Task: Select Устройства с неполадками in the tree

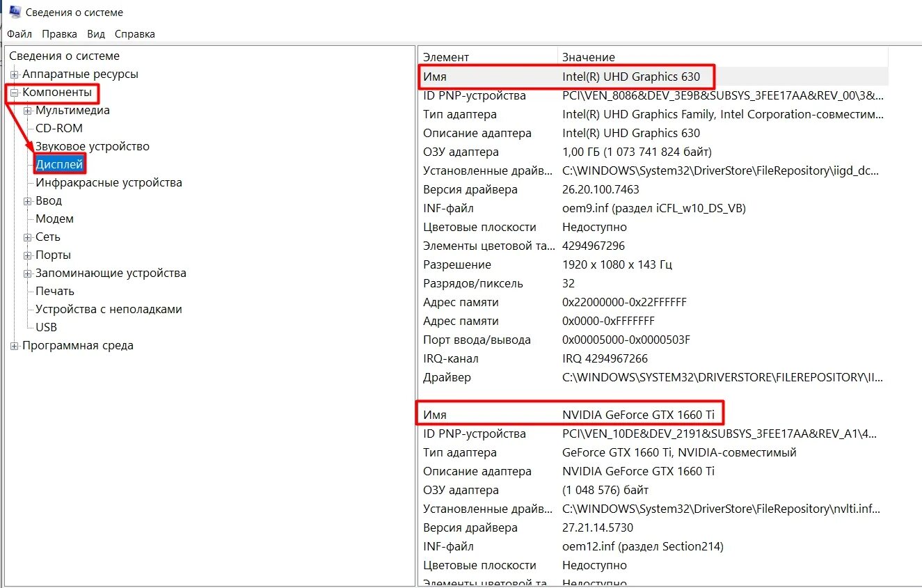Action: pos(109,309)
